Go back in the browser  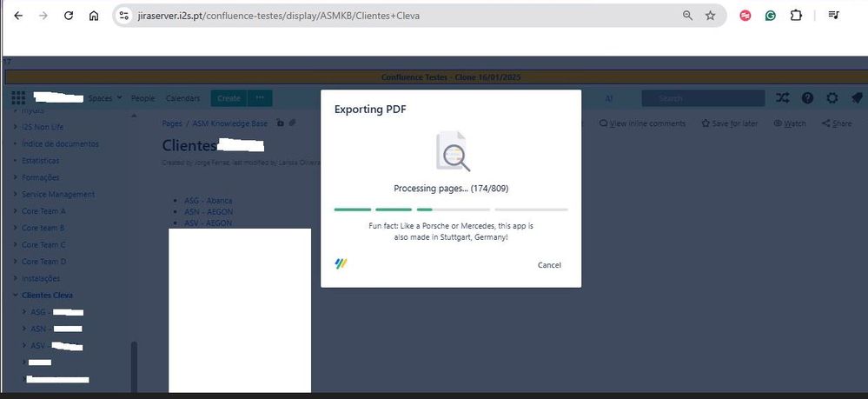[x=18, y=16]
